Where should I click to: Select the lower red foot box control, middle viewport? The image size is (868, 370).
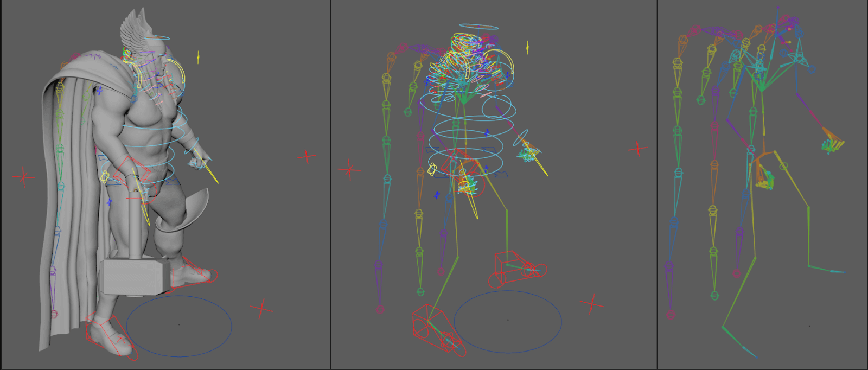(x=439, y=331)
